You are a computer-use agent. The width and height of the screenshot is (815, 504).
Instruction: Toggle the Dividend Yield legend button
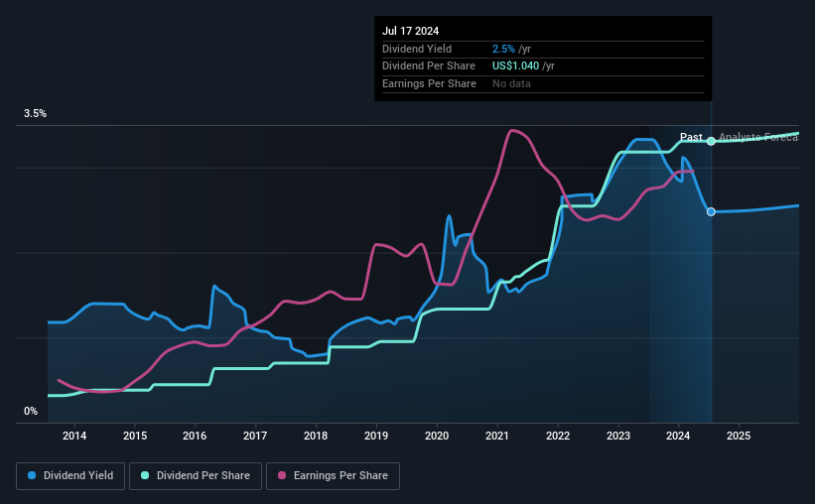[70, 476]
